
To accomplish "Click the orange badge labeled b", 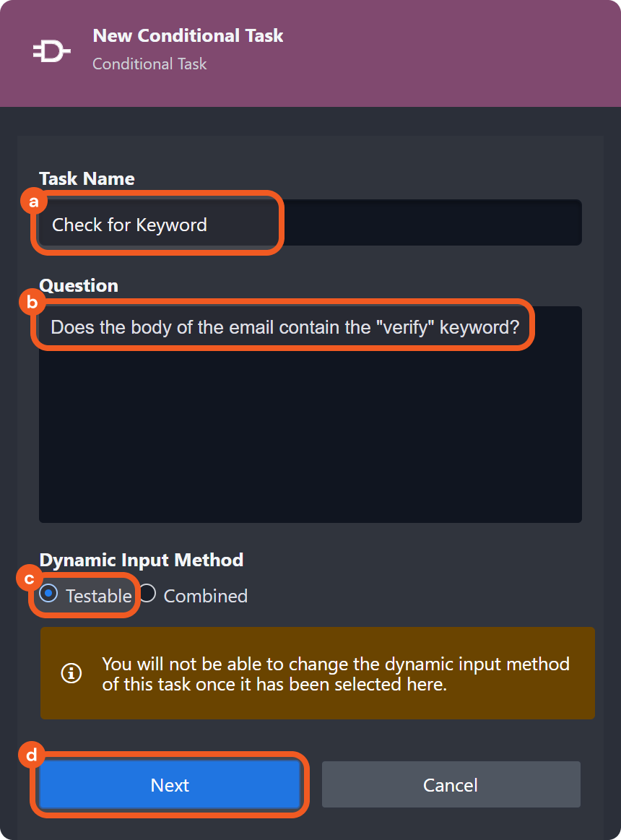I will click(32, 303).
